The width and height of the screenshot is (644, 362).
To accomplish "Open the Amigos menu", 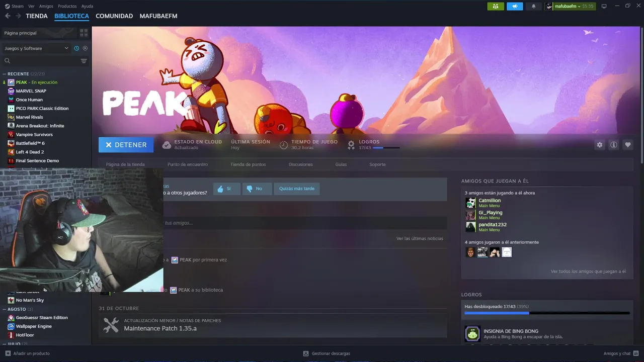I will [x=46, y=6].
